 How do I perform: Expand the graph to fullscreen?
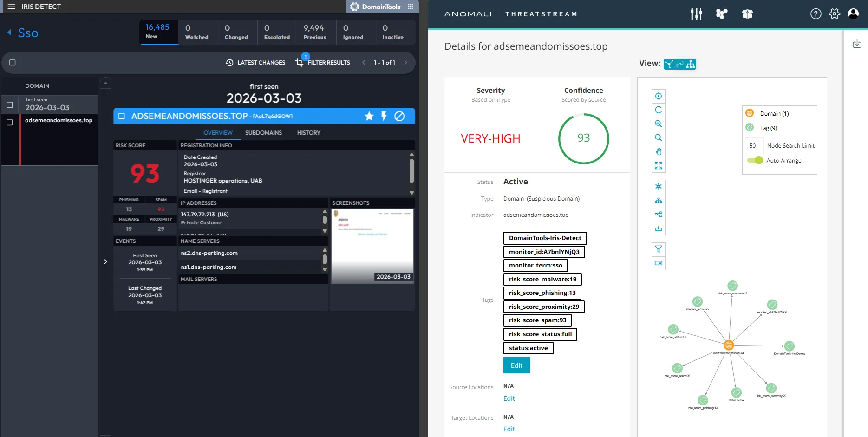click(659, 166)
